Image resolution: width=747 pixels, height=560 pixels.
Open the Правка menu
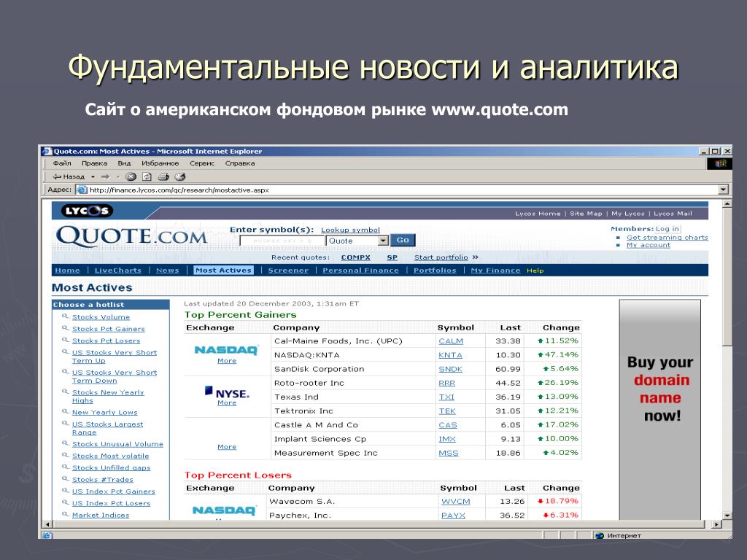(94, 163)
